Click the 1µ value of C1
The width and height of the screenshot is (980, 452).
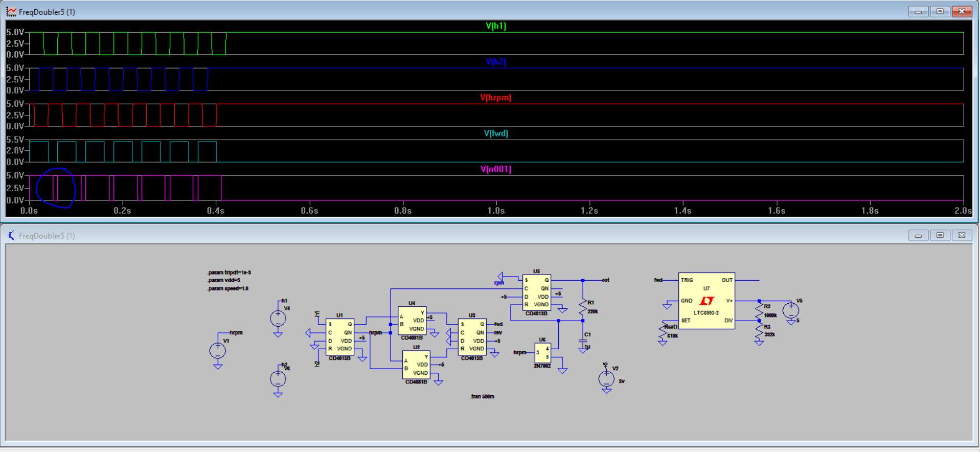pos(588,347)
